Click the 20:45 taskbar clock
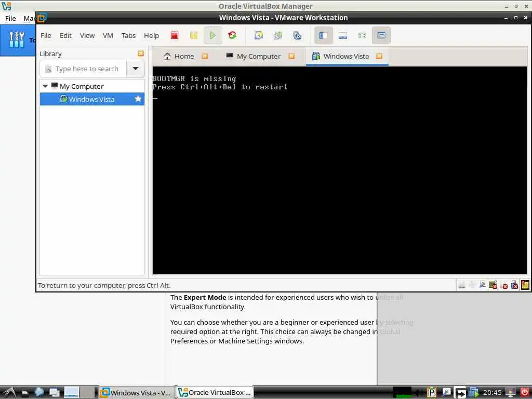This screenshot has height=399, width=532. click(493, 393)
